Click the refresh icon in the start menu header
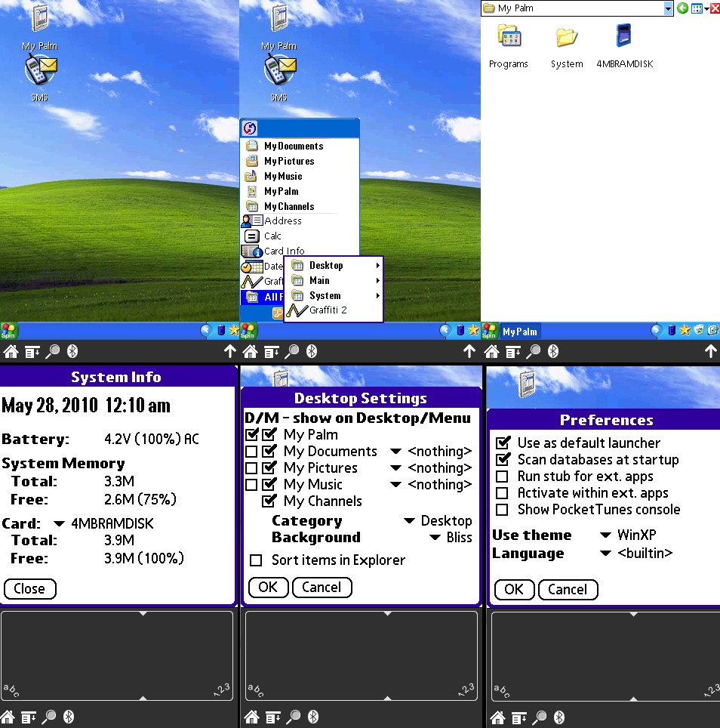The image size is (720, 728). 250,128
